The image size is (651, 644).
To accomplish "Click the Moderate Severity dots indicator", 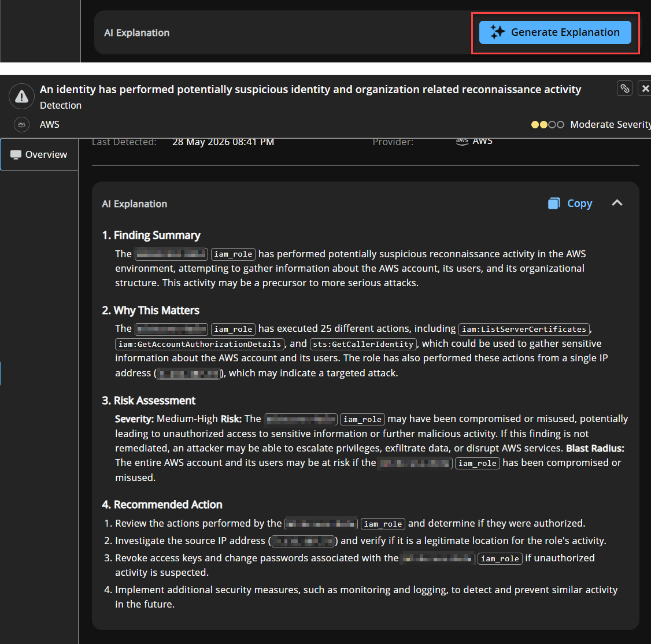I will pos(547,124).
